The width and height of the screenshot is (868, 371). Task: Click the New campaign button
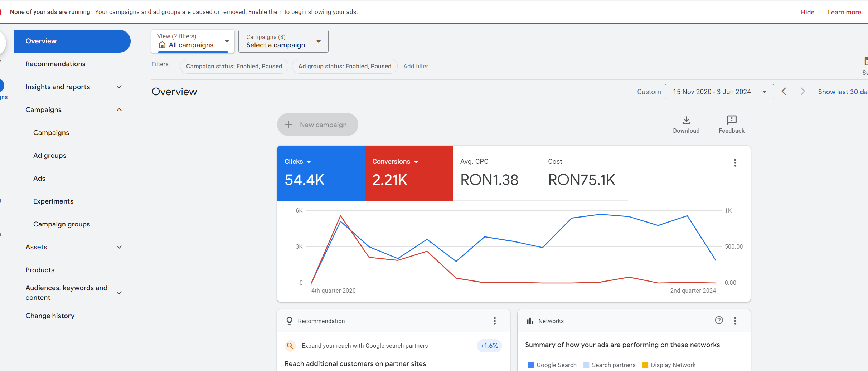(x=317, y=125)
